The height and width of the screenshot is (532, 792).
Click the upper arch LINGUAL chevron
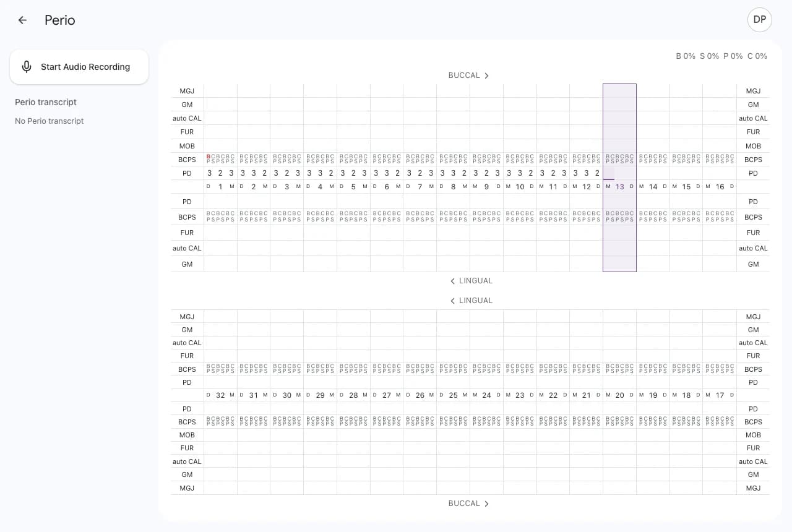tap(452, 281)
